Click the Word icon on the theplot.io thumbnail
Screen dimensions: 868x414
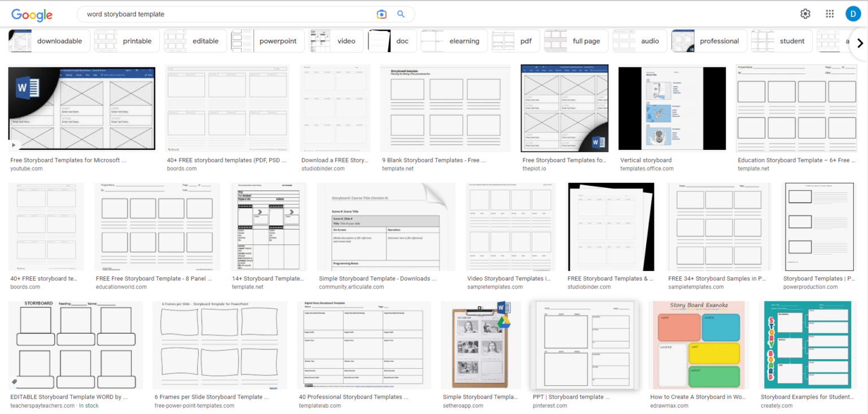598,141
